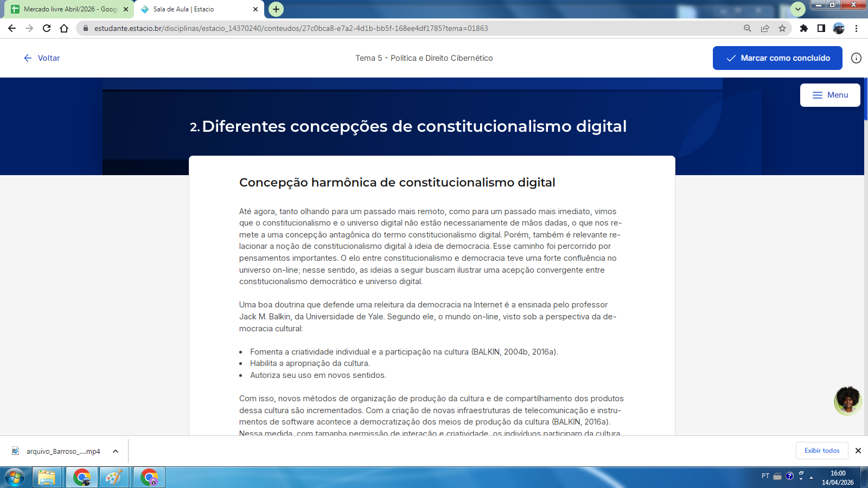Go to browser home page
This screenshot has height=488, width=868.
64,28
